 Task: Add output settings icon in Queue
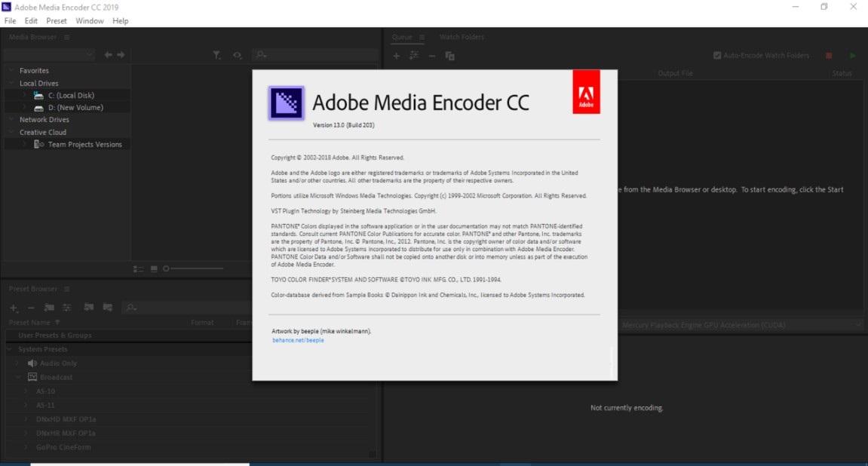[x=414, y=55]
